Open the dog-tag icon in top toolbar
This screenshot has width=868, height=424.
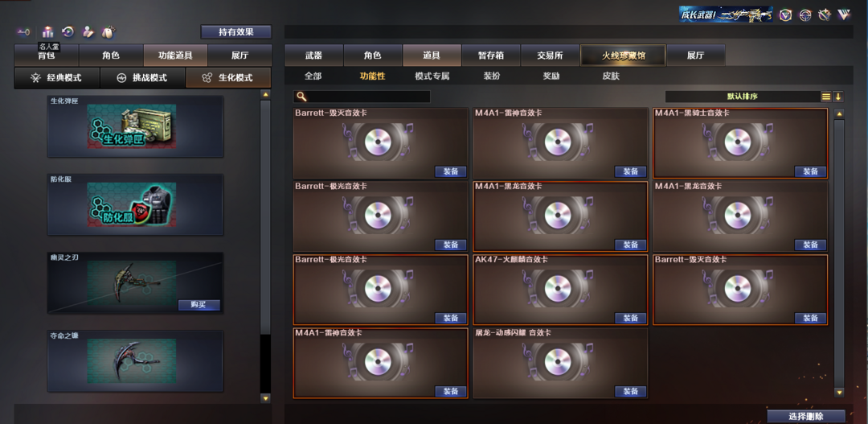pos(108,32)
